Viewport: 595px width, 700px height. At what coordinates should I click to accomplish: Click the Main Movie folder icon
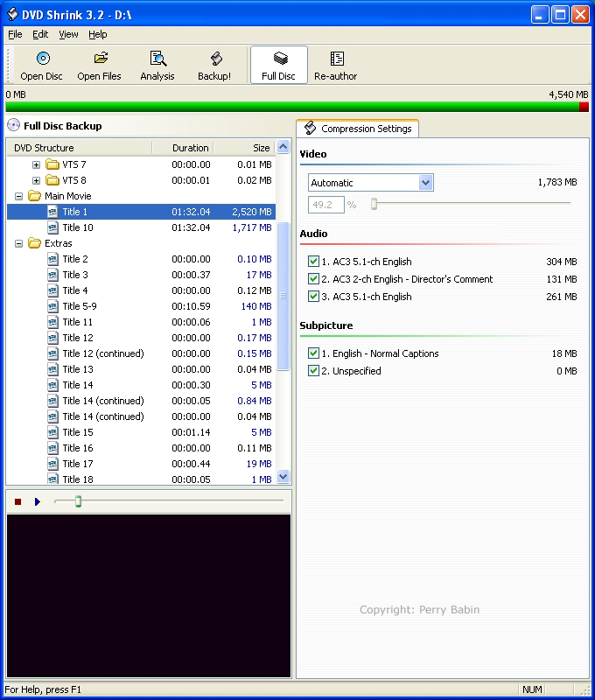35,196
